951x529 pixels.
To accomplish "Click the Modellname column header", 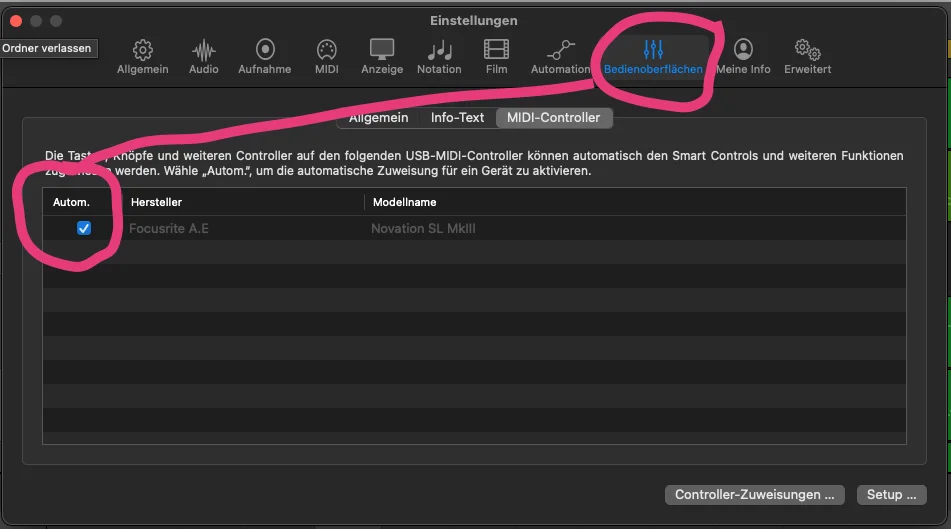I will point(635,202).
